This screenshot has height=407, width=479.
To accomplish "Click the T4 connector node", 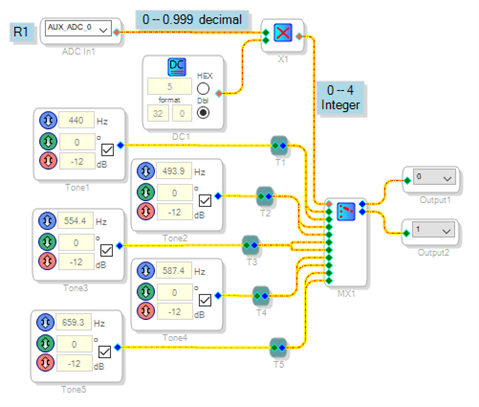I will pos(261,296).
